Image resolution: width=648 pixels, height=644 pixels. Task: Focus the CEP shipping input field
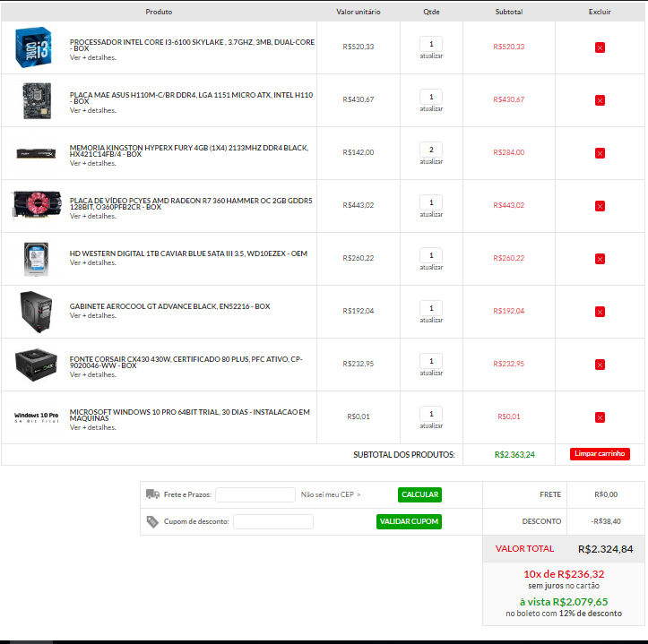coord(255,494)
